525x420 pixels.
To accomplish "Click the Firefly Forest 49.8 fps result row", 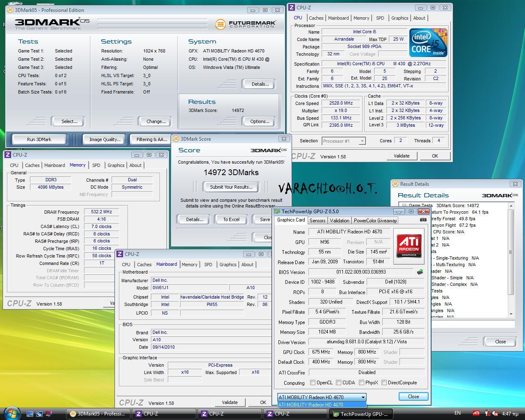I will click(453, 219).
